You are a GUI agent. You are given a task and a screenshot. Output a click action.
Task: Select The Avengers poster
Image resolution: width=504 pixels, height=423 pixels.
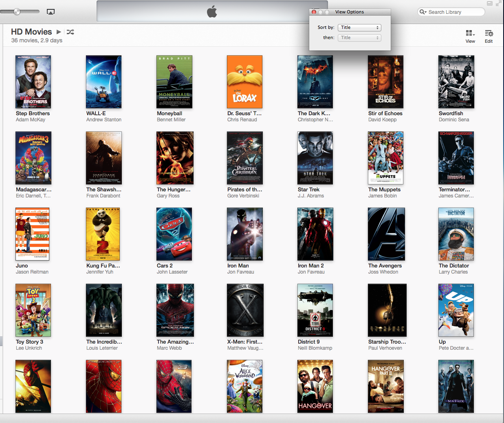tap(386, 234)
